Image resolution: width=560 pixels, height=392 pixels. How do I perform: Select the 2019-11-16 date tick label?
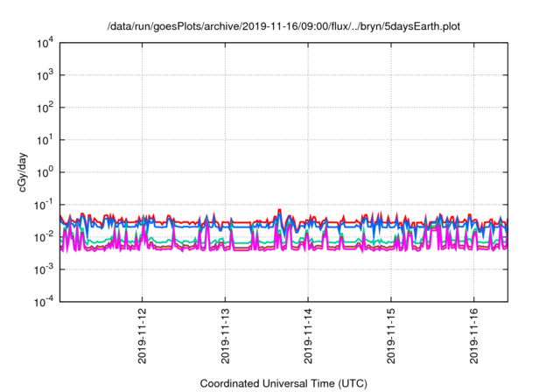[473, 336]
